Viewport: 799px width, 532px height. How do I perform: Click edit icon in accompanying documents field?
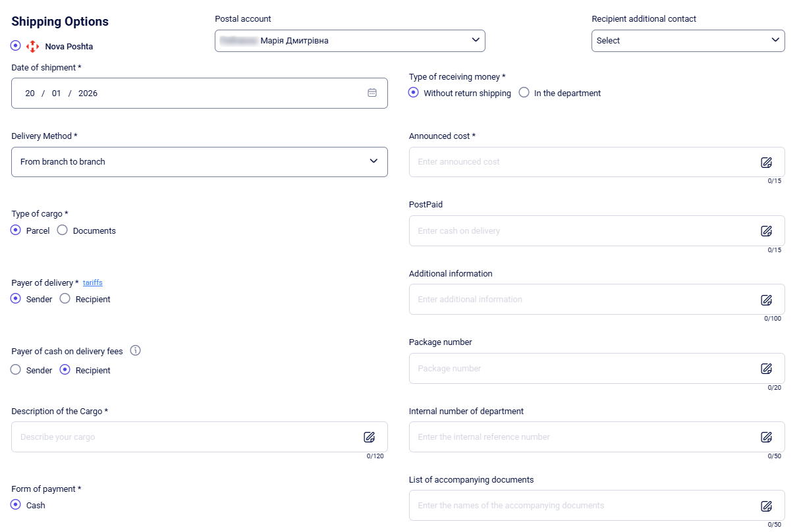[x=766, y=506]
